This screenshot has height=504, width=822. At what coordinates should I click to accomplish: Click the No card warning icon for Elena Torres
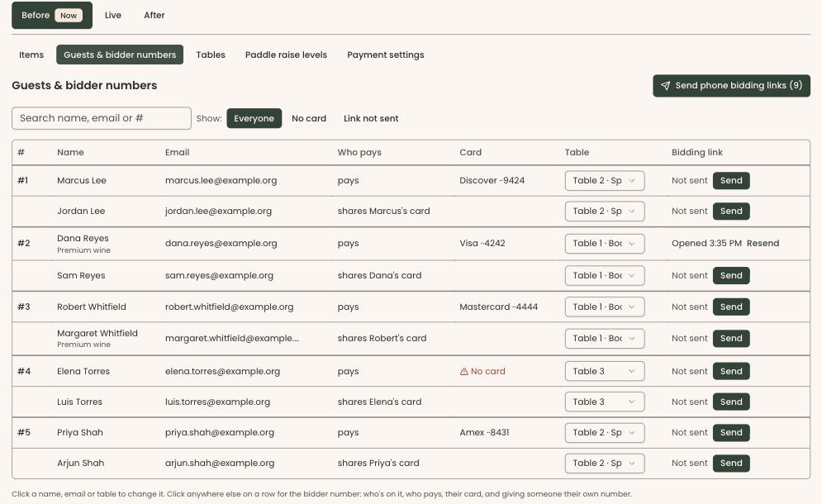coord(464,371)
